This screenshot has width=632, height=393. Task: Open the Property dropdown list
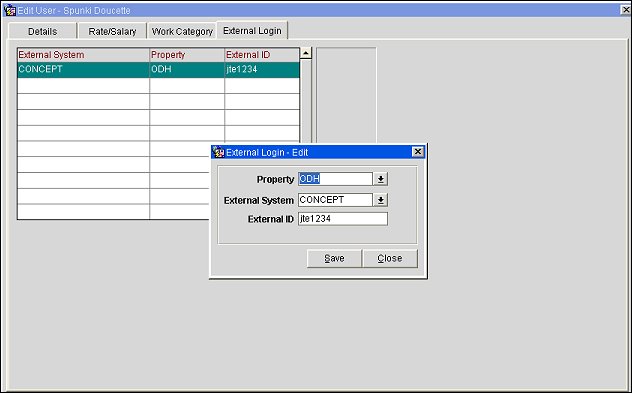tap(380, 179)
